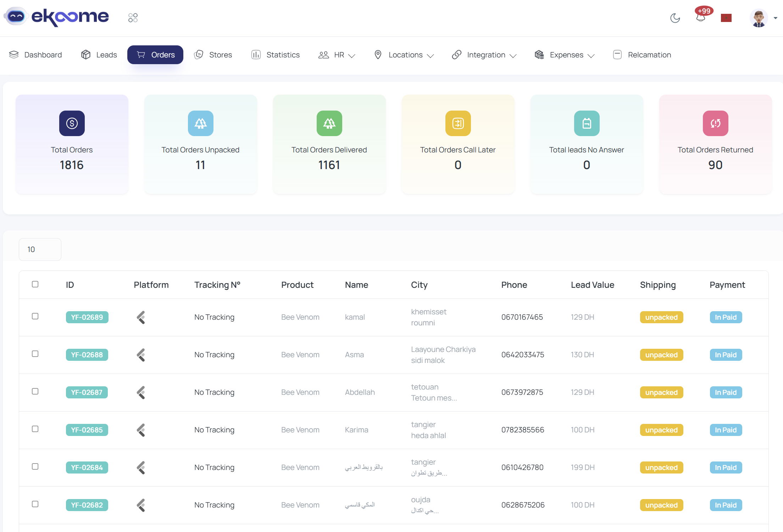Open the Statistics menu item
The height and width of the screenshot is (532, 783).
pyautogui.click(x=276, y=55)
